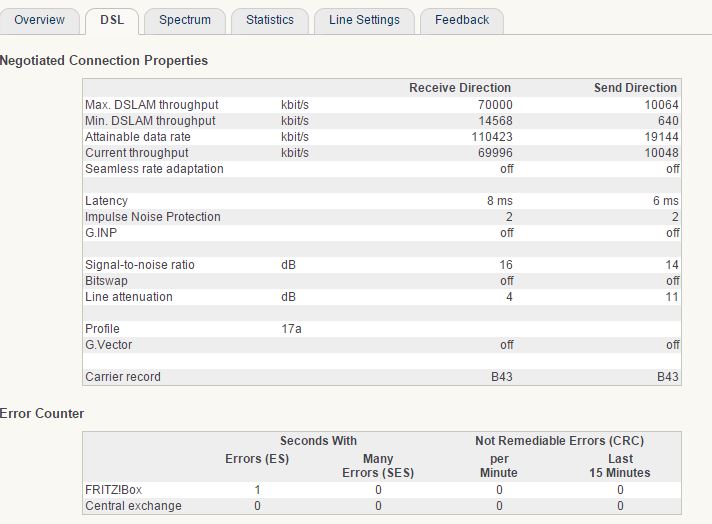Select the Send Direction column header
This screenshot has width=712, height=524.
(x=636, y=88)
